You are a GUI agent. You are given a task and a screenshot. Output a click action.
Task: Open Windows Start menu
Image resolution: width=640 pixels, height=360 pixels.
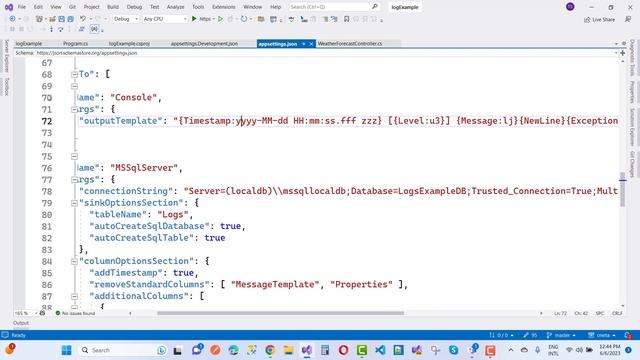(x=66, y=350)
